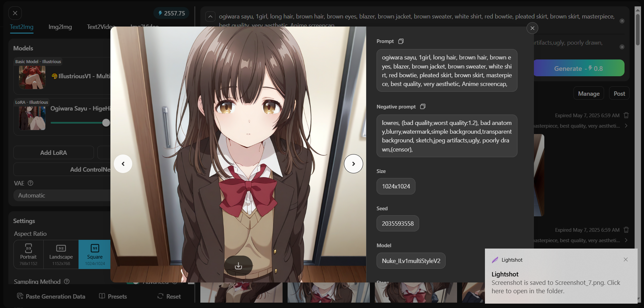Adjust the Ogiwara Sayu LoRA weight slider
The height and width of the screenshot is (308, 644).
[106, 123]
